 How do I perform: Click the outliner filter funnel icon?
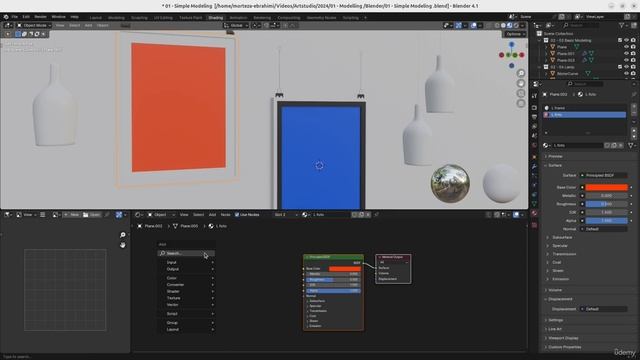tap(622, 25)
